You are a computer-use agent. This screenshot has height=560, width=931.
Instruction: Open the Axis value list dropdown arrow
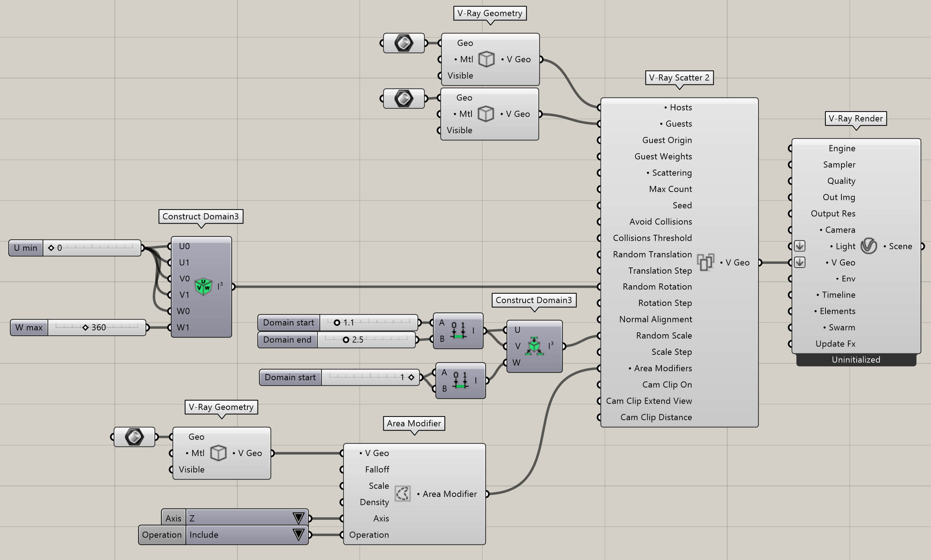[x=298, y=518]
